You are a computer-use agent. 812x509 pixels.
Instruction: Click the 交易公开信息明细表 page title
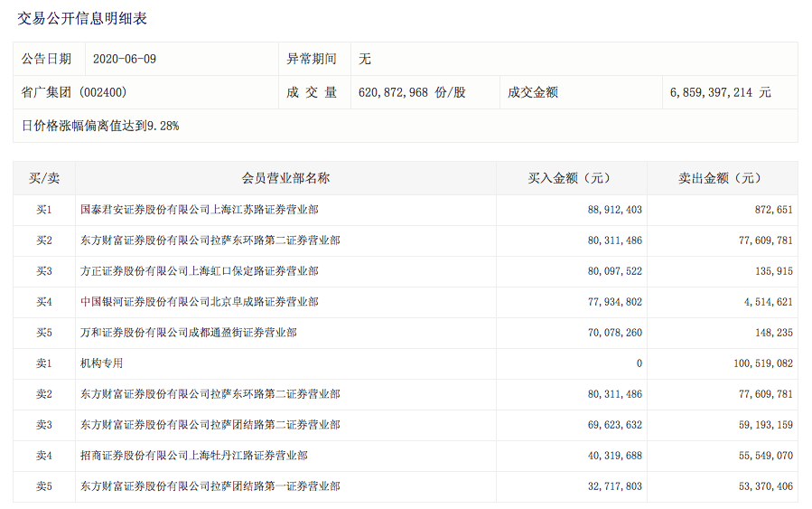(x=82, y=18)
